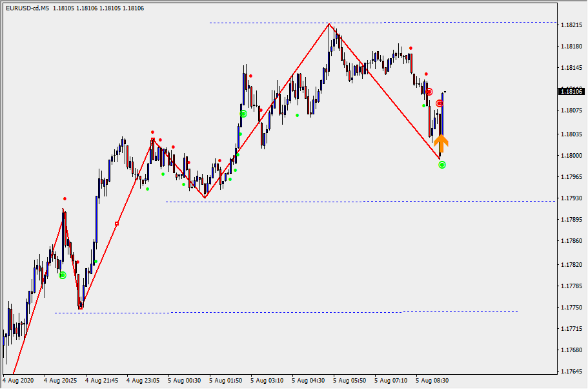The image size is (588, 389).
Task: Select the green circled marker near 1.17820
Action: coord(63,275)
